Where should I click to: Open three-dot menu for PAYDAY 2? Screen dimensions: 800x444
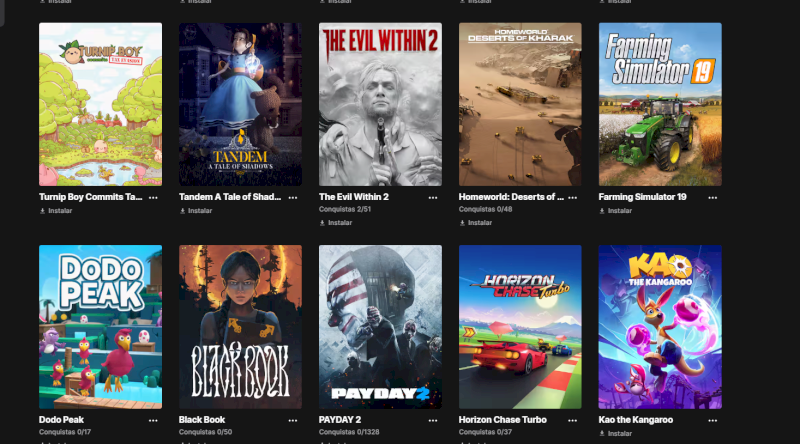433,421
